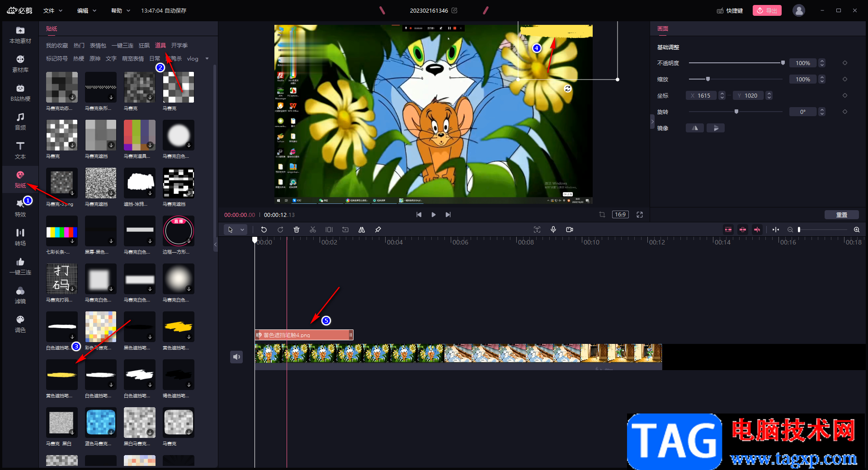Toggle the third pink preview-axis option
Screen dimensions: 868x470
757,230
